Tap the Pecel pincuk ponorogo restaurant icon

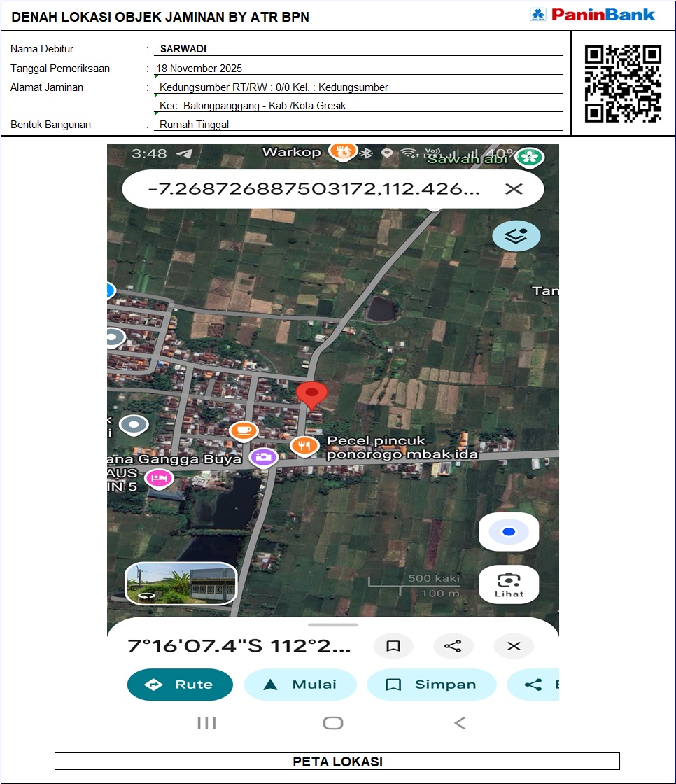(x=304, y=445)
